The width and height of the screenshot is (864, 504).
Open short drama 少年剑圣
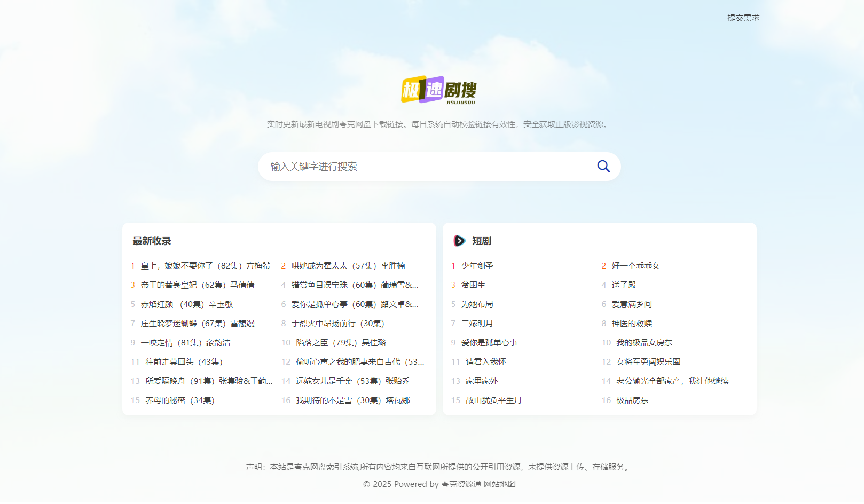click(x=477, y=266)
